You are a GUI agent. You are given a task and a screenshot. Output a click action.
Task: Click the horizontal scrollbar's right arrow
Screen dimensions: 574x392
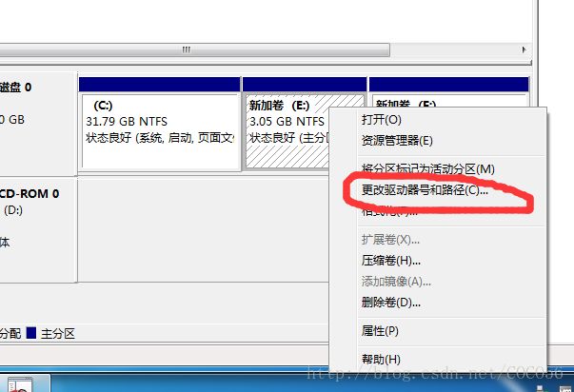[x=525, y=49]
